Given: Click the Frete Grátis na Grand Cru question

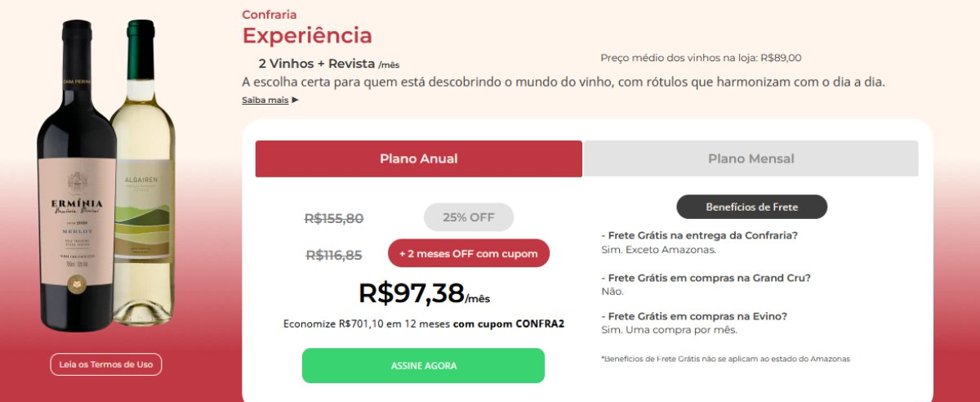Looking at the screenshot, I should 706,278.
